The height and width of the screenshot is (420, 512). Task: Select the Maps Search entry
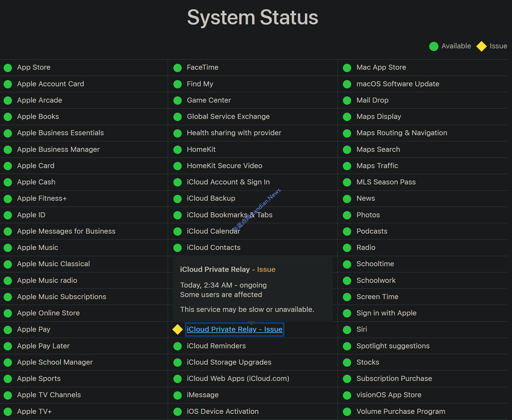(378, 149)
